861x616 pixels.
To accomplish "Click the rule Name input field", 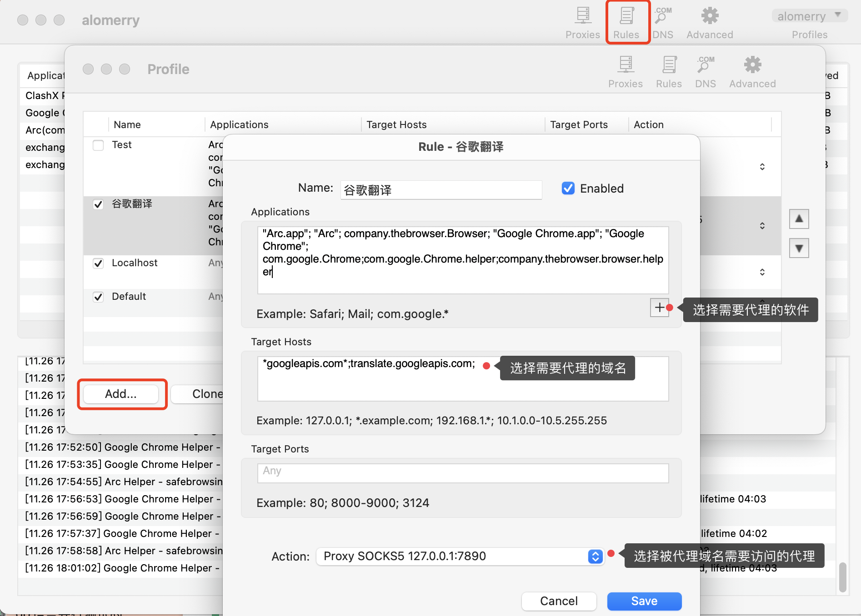I will (x=441, y=190).
